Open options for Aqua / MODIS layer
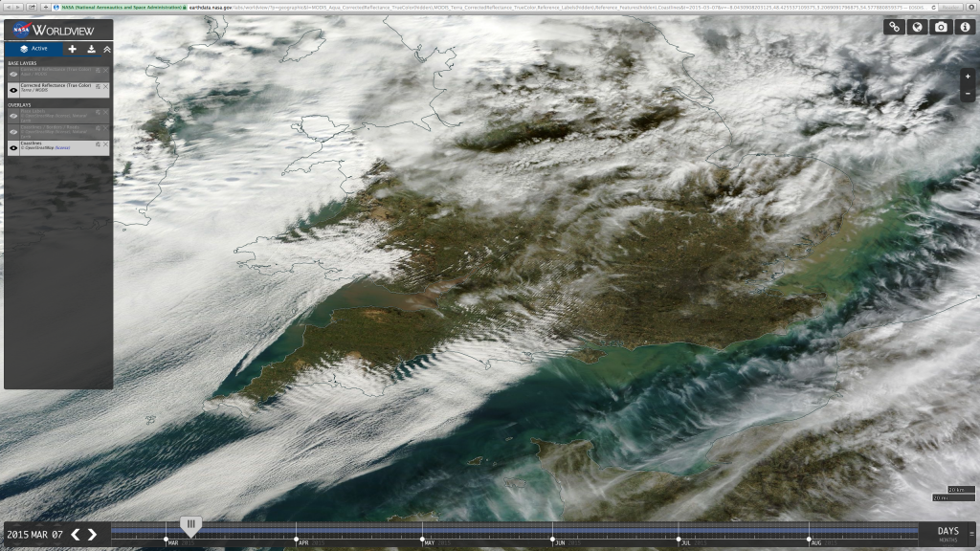Screen dimensions: 980x551 tap(99, 71)
